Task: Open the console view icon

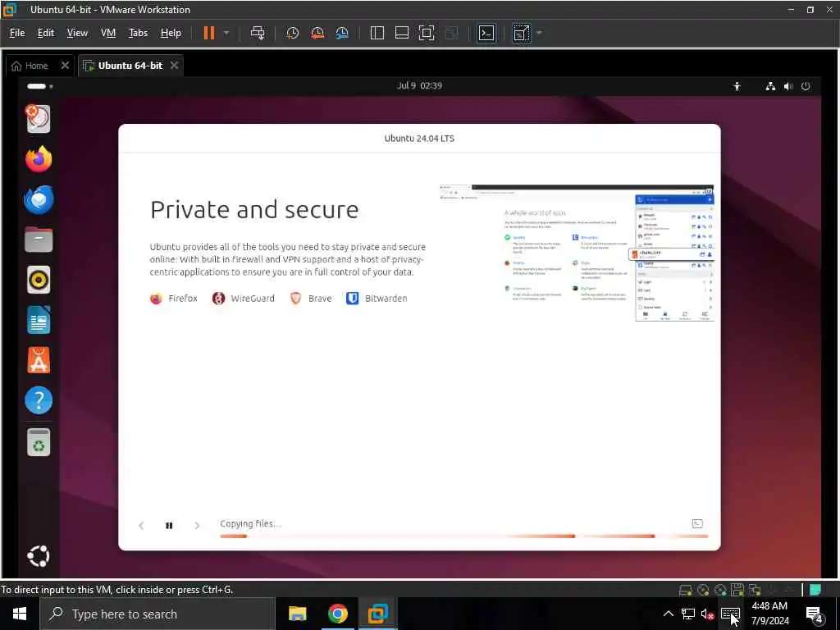Action: tap(486, 33)
